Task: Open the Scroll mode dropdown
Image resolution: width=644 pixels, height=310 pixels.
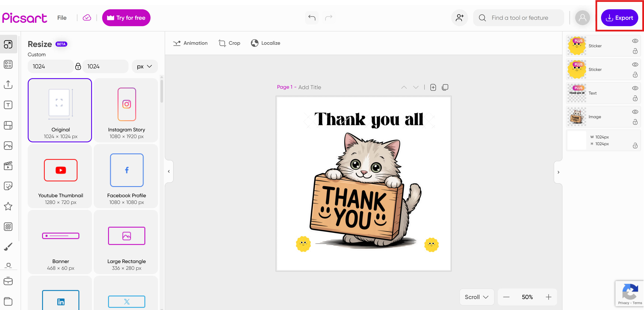Action: [476, 297]
